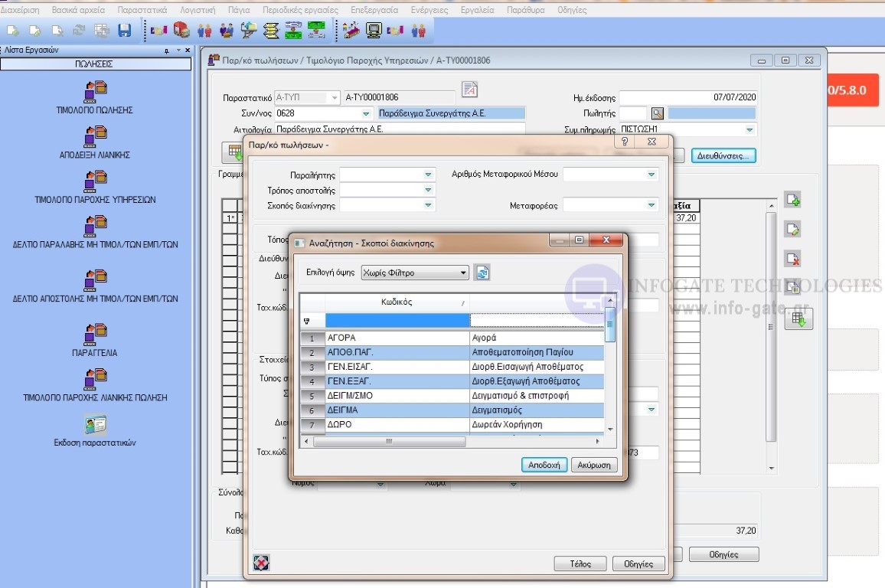Viewport: 885px width, 588px height.
Task: Expand the Επιλογή όψης dropdown
Action: click(x=463, y=273)
